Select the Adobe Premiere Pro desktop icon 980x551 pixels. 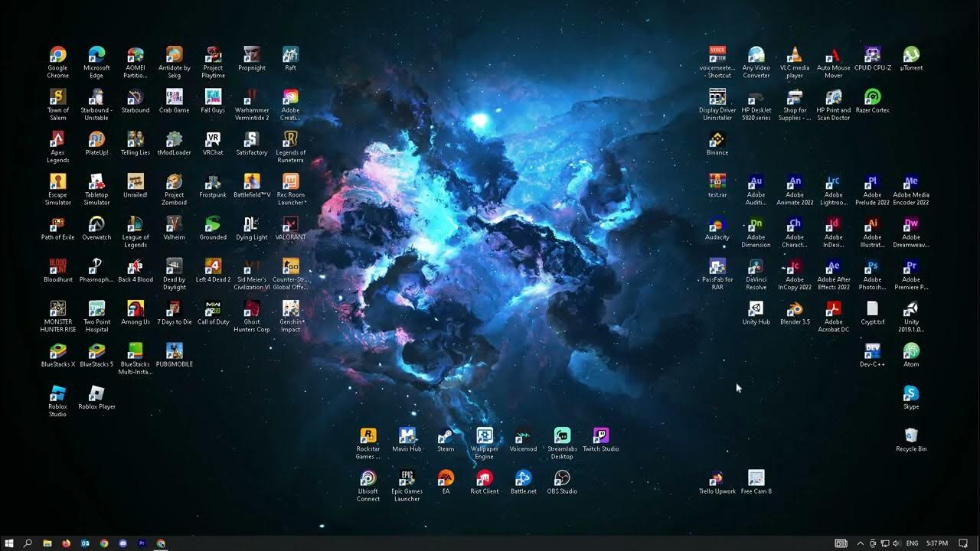click(911, 274)
